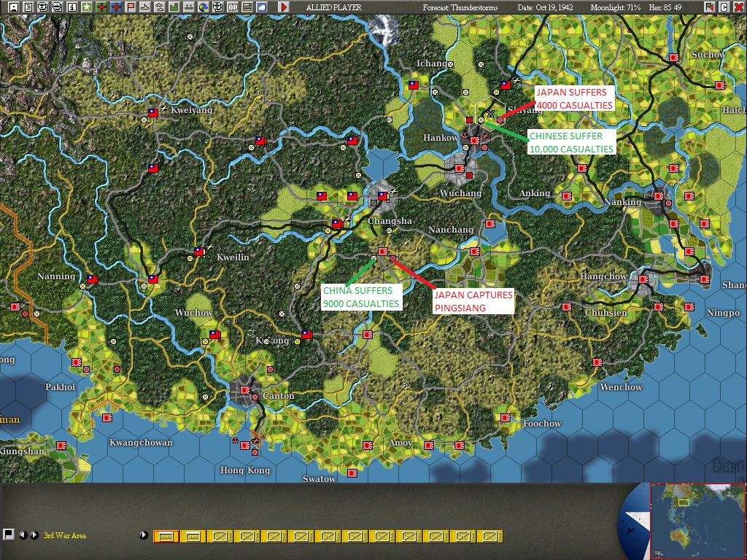
Task: Click the next unit right arrow
Action: coord(34,534)
